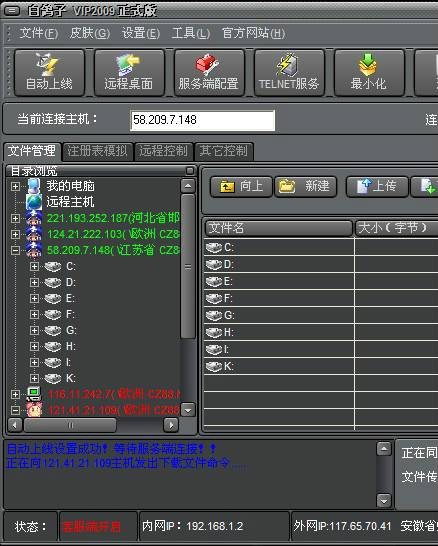Click the 当前连接主机 IP input field
The width and height of the screenshot is (438, 546).
click(x=203, y=120)
